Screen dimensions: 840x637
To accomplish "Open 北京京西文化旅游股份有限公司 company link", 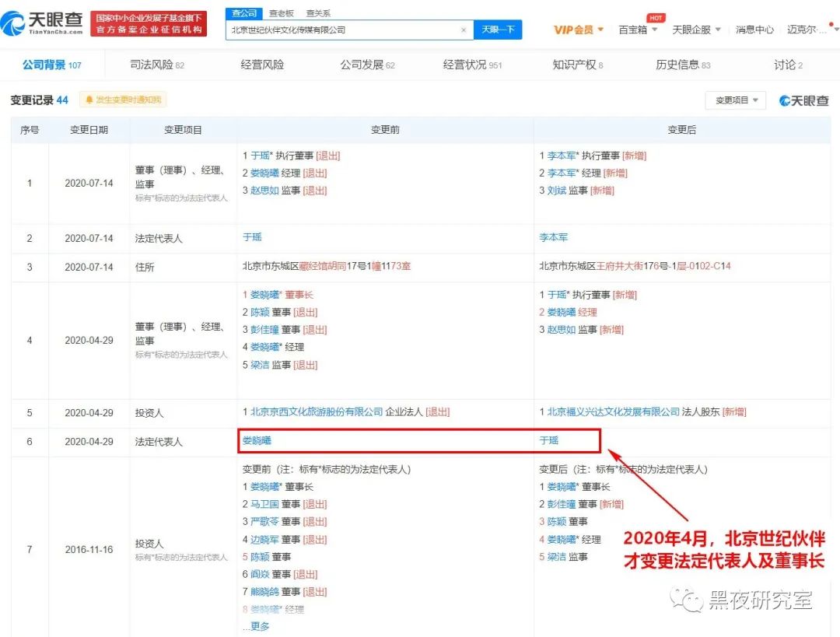I will point(317,411).
